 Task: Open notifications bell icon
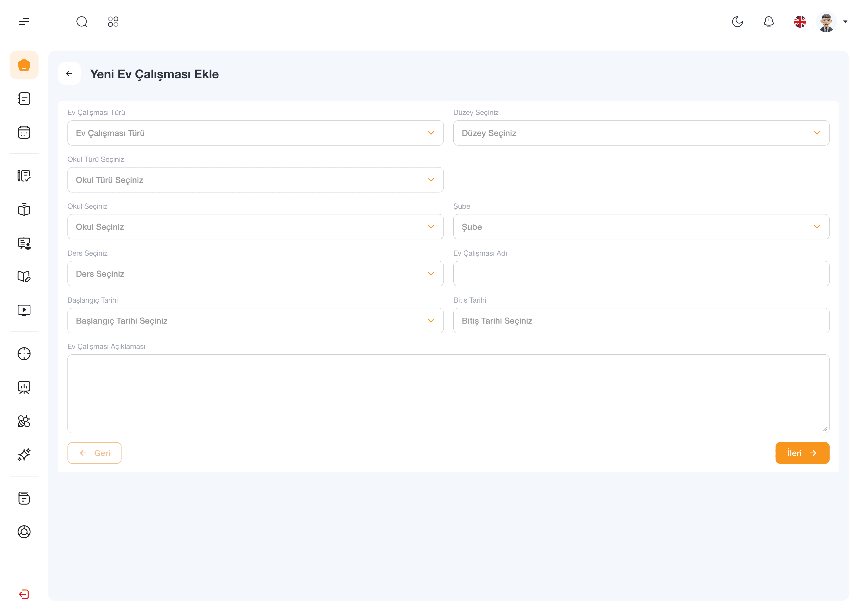point(769,22)
